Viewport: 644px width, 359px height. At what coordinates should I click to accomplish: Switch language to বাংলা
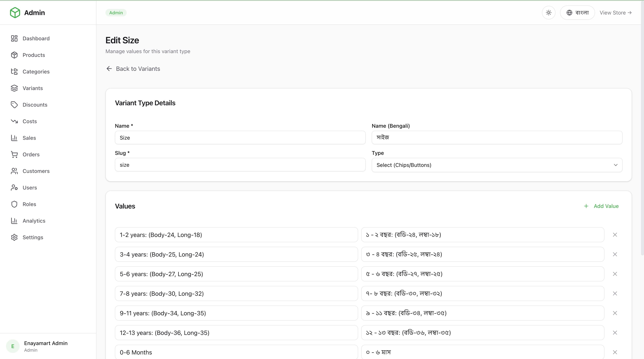(577, 13)
